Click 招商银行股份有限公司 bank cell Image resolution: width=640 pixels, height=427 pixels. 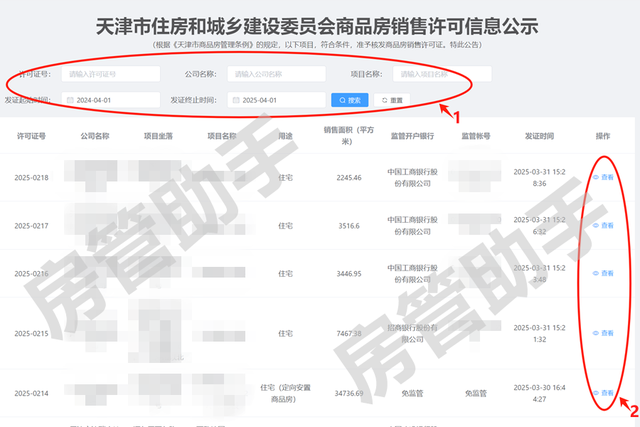point(412,333)
